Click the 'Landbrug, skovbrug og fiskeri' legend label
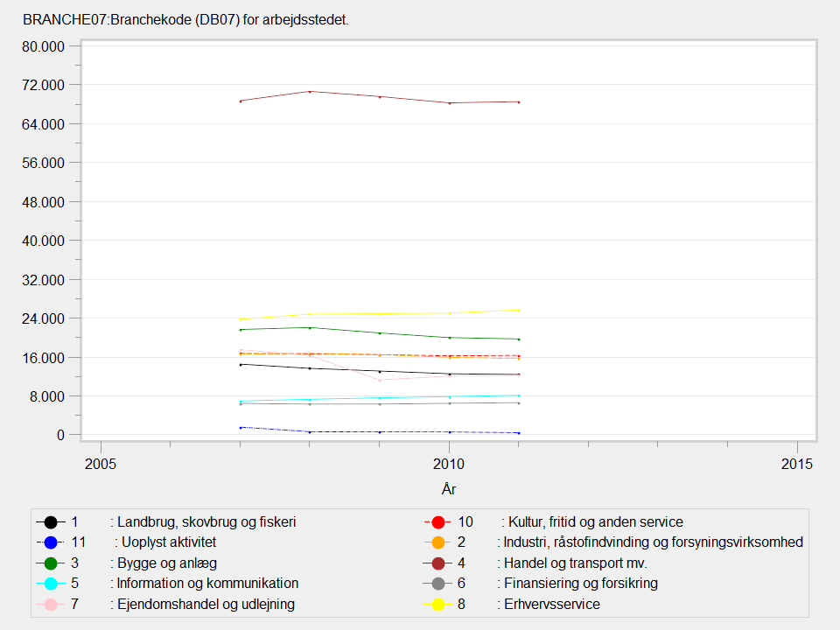Viewport: 840px width, 630px height. tap(206, 521)
